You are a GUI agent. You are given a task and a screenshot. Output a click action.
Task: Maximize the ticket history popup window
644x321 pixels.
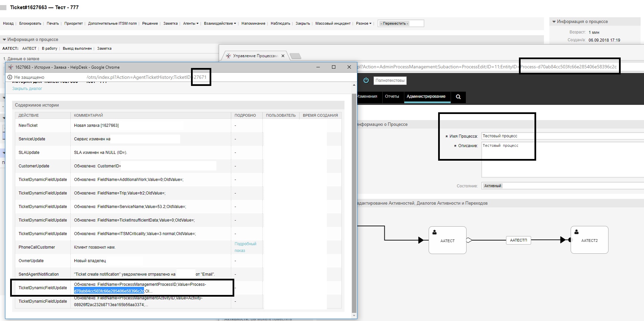(x=334, y=67)
